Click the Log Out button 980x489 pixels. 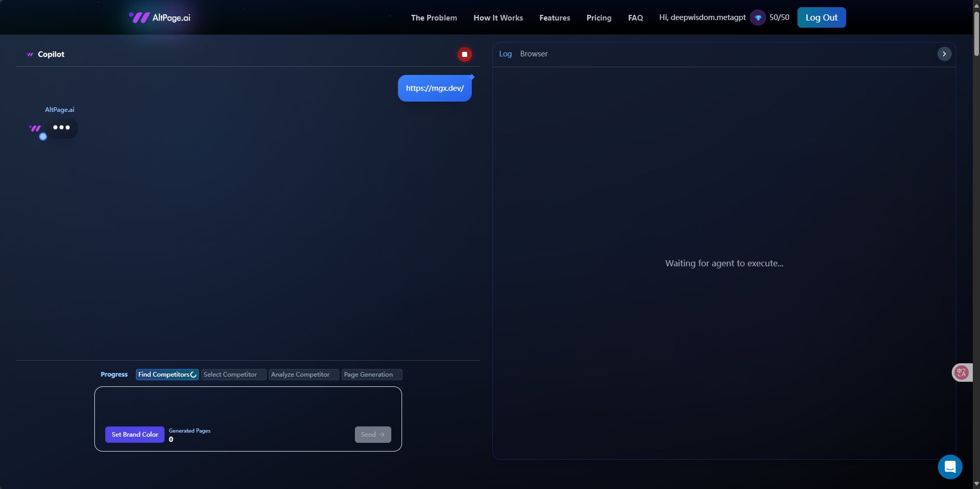pyautogui.click(x=822, y=17)
